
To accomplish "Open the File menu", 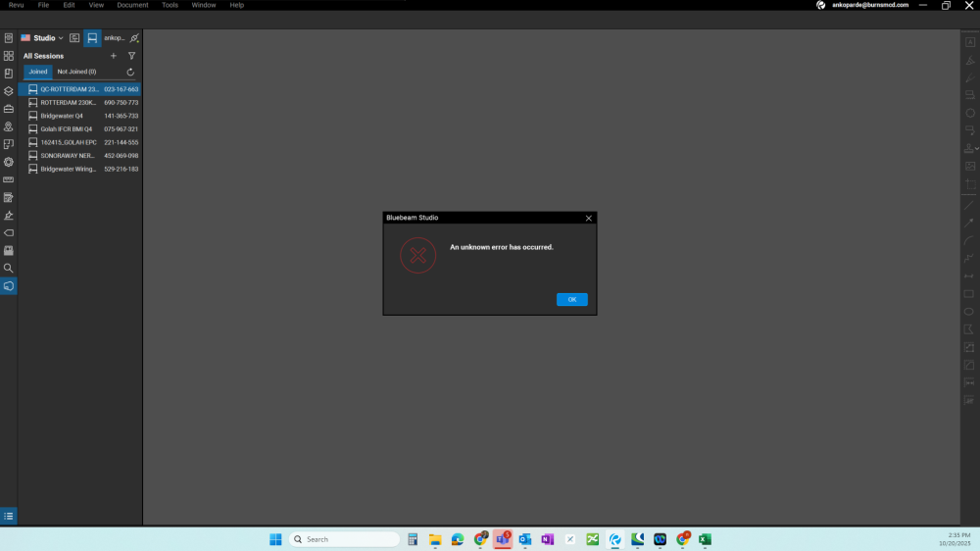I will coord(43,5).
